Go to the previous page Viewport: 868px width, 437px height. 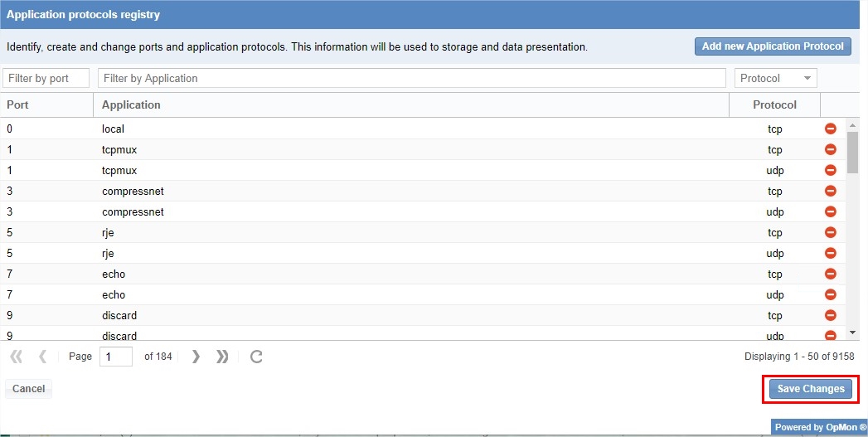[42, 357]
